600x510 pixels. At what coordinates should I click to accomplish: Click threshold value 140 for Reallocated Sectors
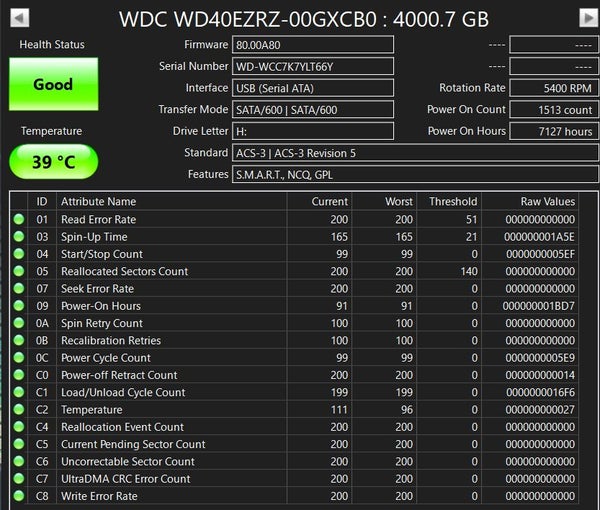coord(469,271)
